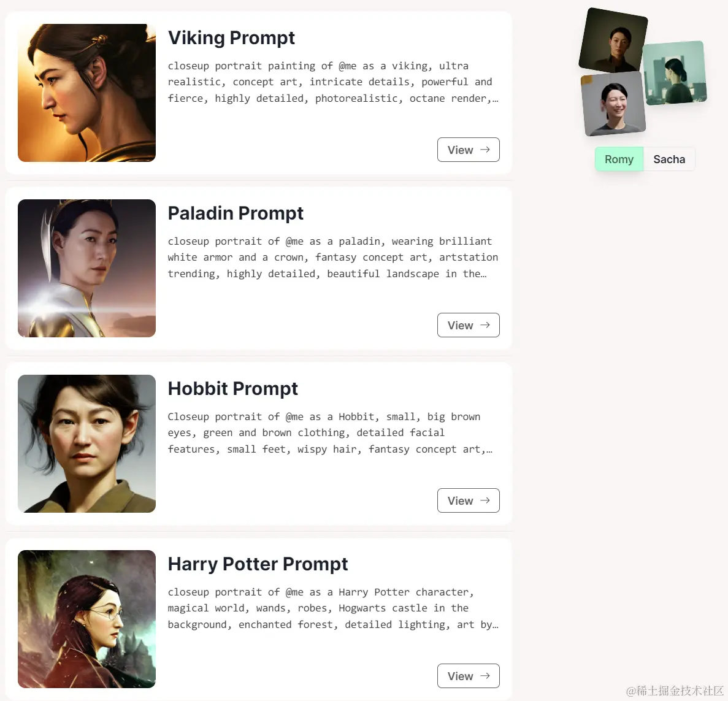728x701 pixels.
Task: Click the arrow icon in Hobbit View button
Action: (485, 500)
